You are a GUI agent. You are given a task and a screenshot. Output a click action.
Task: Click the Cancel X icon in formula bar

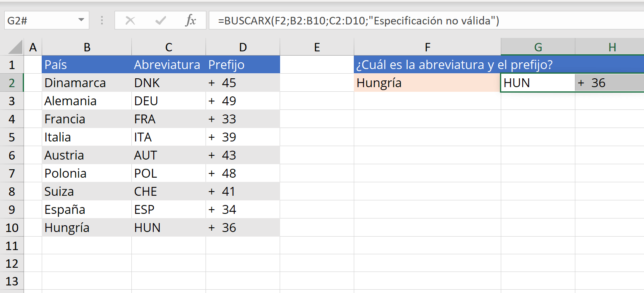[x=130, y=20]
